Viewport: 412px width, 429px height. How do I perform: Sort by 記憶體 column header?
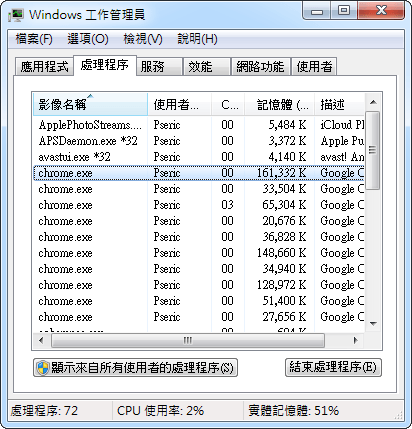tap(280, 104)
